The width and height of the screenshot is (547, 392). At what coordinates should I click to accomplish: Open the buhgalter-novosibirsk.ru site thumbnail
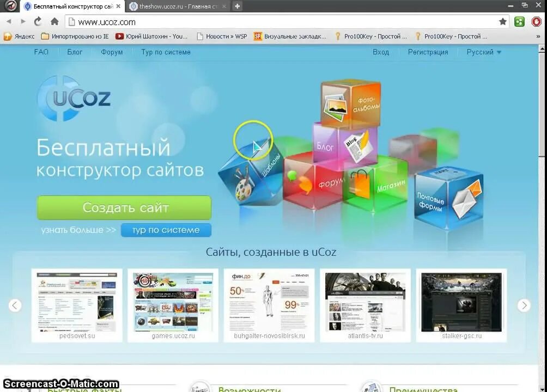click(x=269, y=305)
